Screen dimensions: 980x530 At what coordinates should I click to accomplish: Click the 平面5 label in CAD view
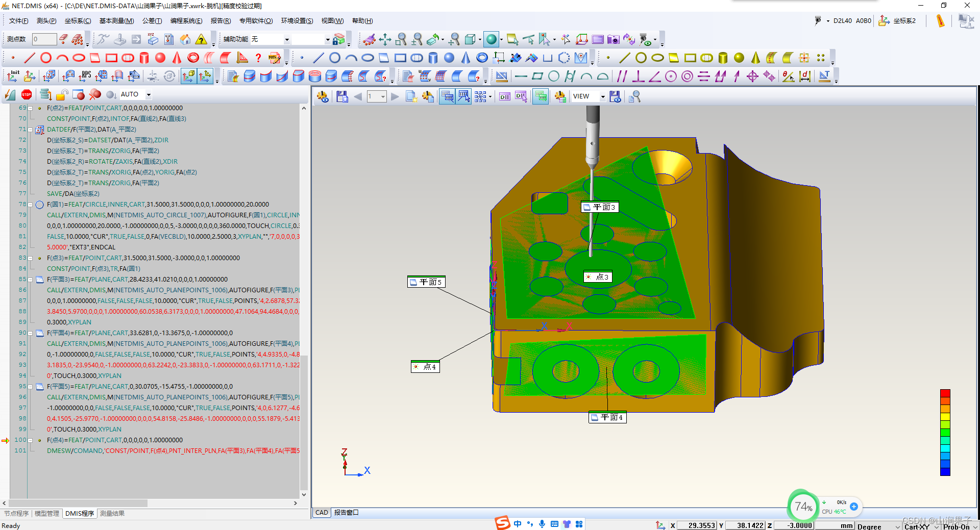tap(427, 282)
